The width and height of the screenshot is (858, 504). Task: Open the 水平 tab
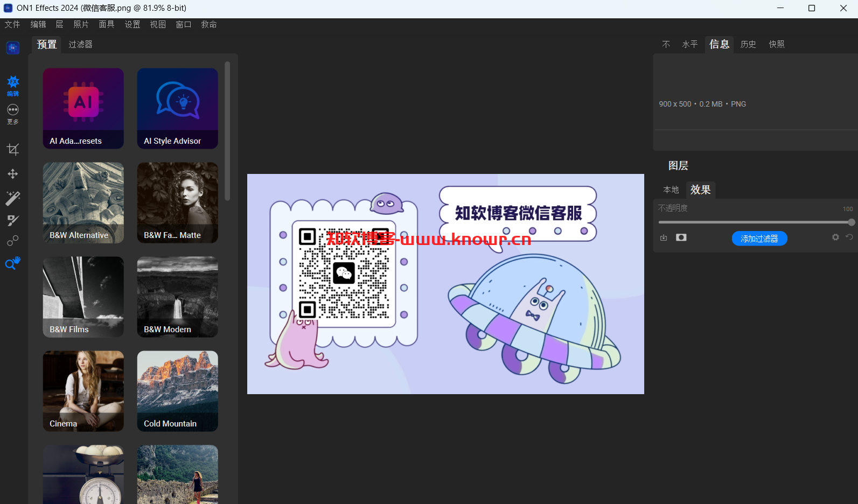click(x=690, y=44)
